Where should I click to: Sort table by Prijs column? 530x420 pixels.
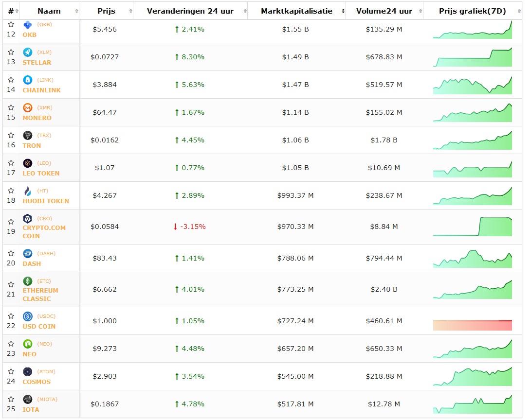106,11
